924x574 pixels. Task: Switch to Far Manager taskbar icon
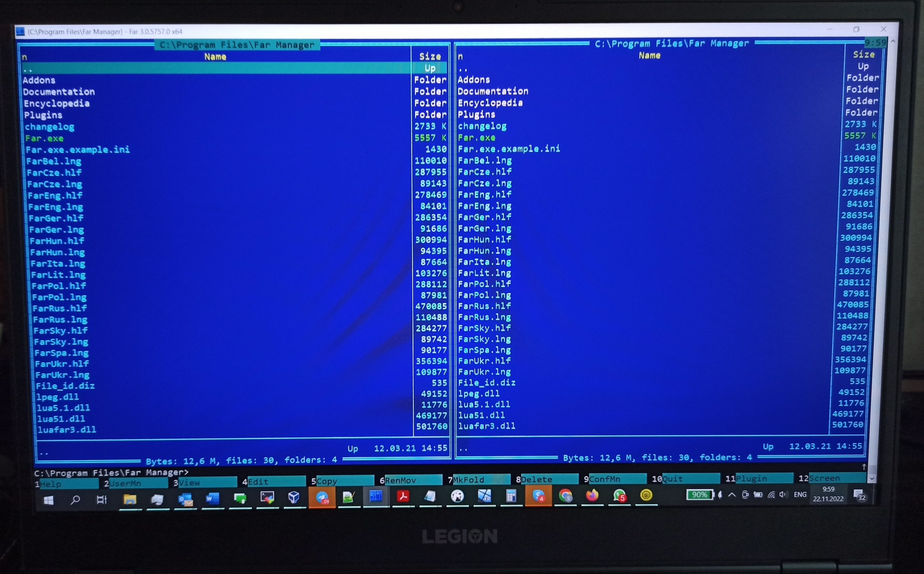[376, 496]
